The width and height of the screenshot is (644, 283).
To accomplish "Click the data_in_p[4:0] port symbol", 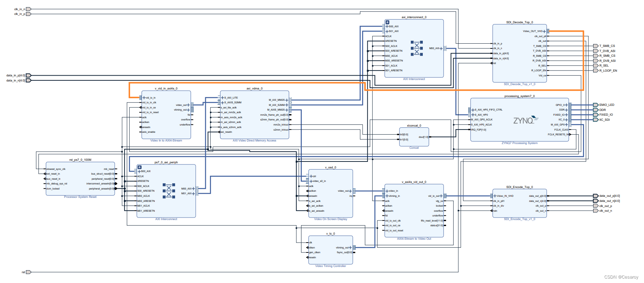I will 28,76.
